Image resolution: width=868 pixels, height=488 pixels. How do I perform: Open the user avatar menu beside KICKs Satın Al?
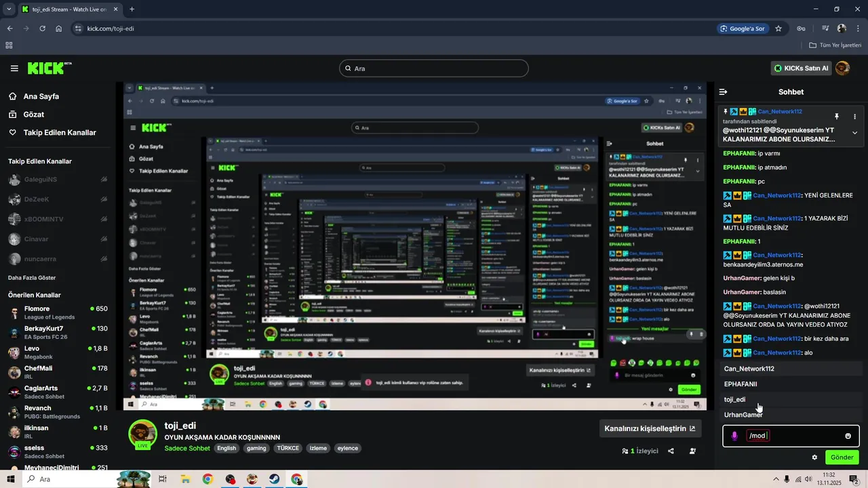pos(842,68)
